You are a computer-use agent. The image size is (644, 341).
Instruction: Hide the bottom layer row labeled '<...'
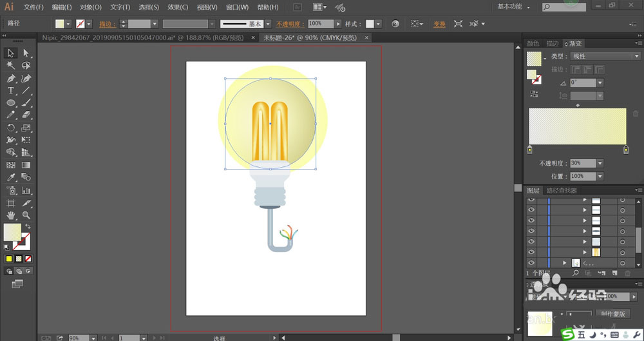click(x=531, y=262)
